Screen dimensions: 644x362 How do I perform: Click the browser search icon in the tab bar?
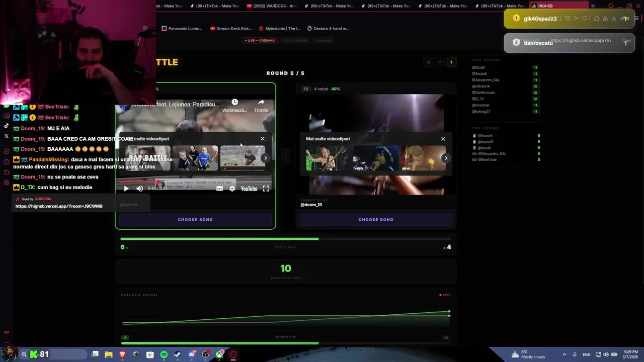pos(611,6)
